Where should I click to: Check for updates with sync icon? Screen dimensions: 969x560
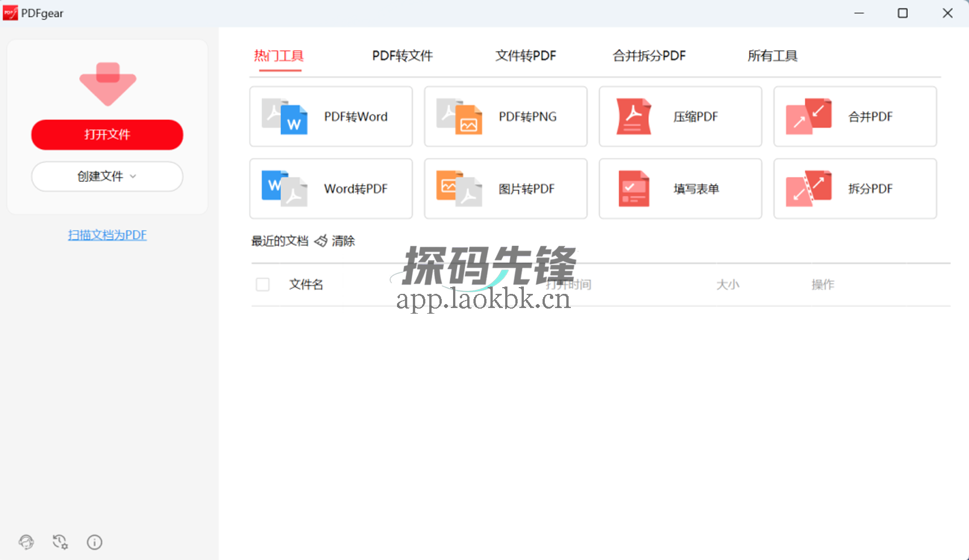tap(60, 542)
